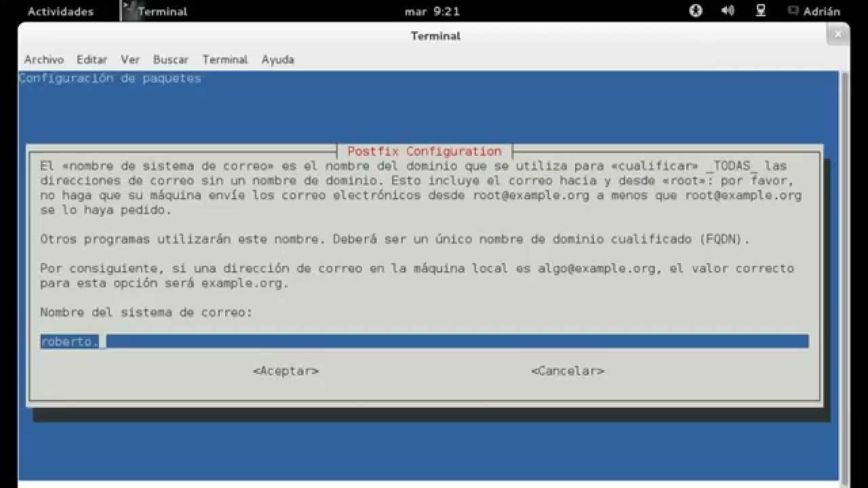
Task: Open the Archivo menu
Action: (x=44, y=60)
